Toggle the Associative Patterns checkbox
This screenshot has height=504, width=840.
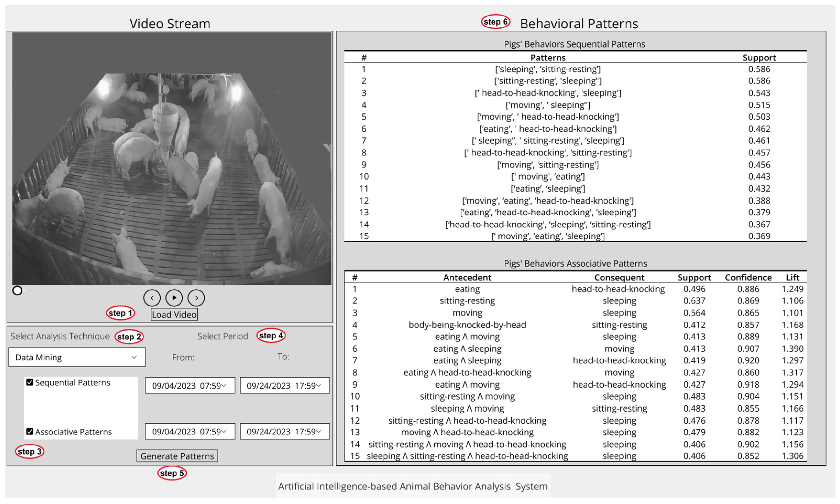30,431
